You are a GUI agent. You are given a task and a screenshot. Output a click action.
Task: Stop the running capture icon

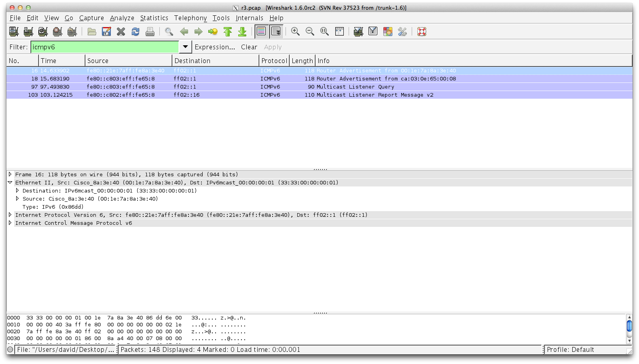click(x=57, y=32)
